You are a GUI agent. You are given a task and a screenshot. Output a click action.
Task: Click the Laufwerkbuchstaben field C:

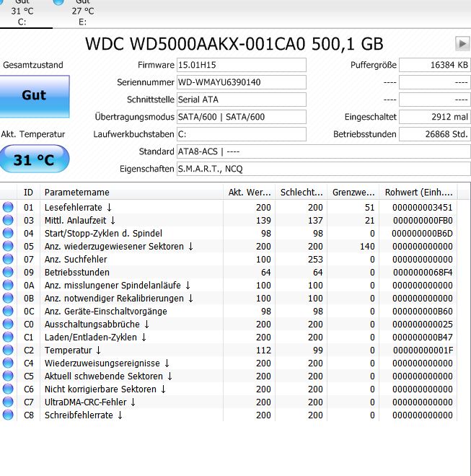[x=242, y=134]
